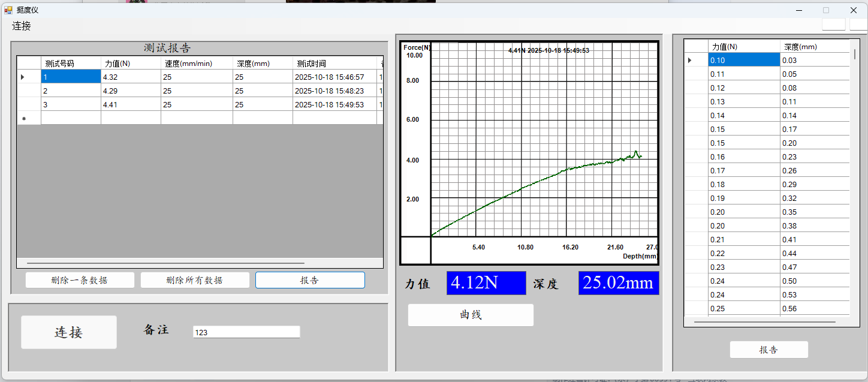Click the 测试时间 column header
Image resolution: width=868 pixels, height=382 pixels.
pos(333,63)
